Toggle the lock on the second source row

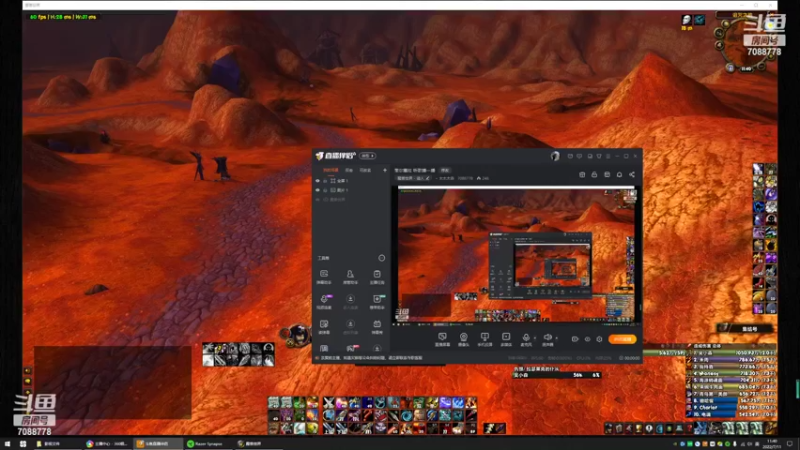[325, 190]
